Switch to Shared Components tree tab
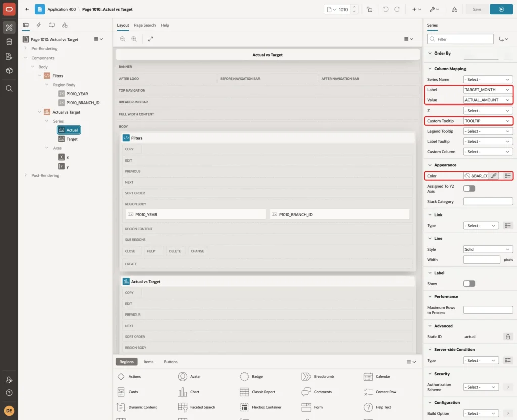This screenshot has height=420, width=517. point(65,25)
